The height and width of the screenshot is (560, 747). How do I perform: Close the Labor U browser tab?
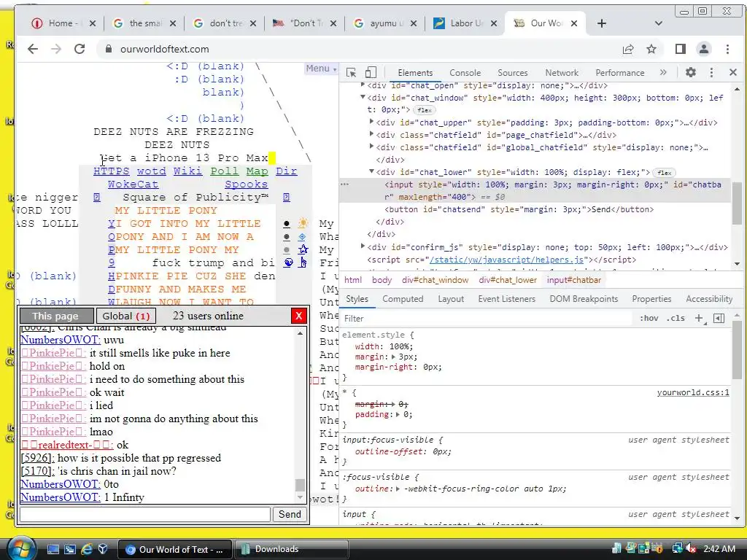(x=494, y=23)
